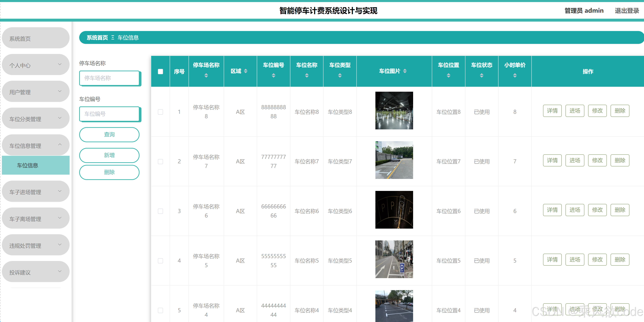Click the 停车场名称 search input field
This screenshot has height=322, width=644.
coord(109,78)
